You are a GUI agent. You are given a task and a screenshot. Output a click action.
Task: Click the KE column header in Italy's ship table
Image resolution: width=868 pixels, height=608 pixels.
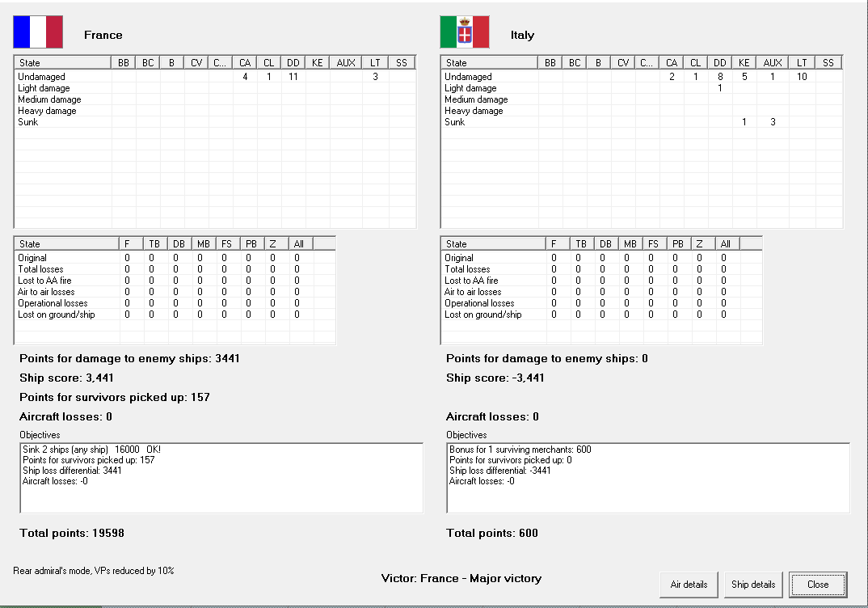pyautogui.click(x=744, y=62)
